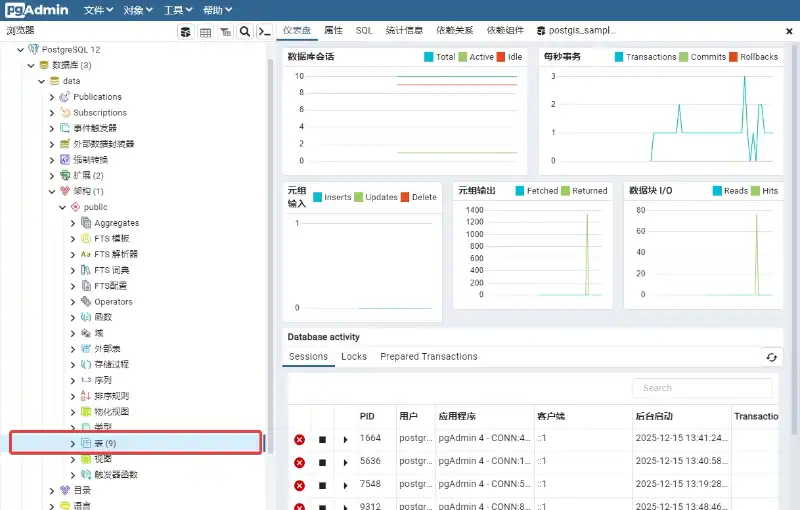Collapse the public schema node
This screenshot has height=510, width=800.
point(62,208)
